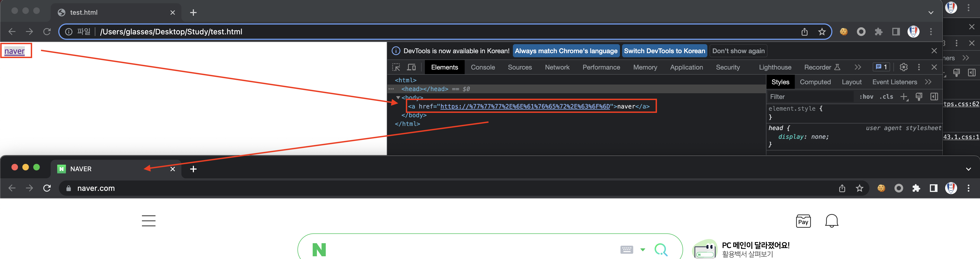The image size is (980, 259).
Task: Click the naver.com address bar
Action: [464, 188]
